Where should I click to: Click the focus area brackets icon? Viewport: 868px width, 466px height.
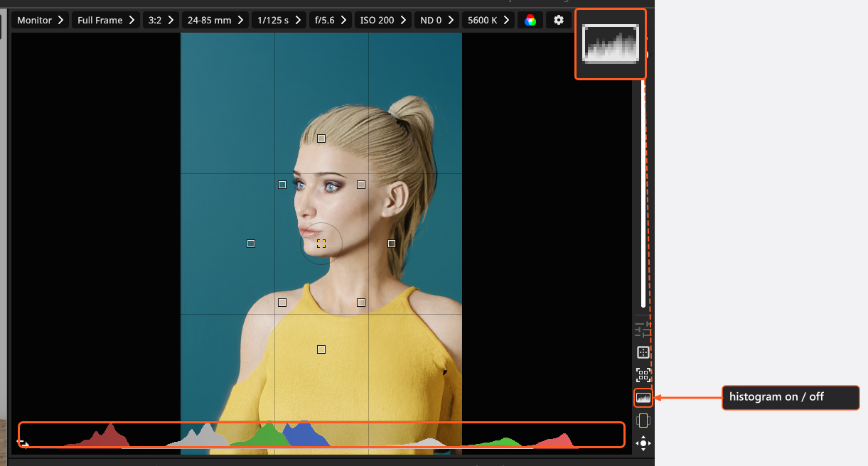643,375
